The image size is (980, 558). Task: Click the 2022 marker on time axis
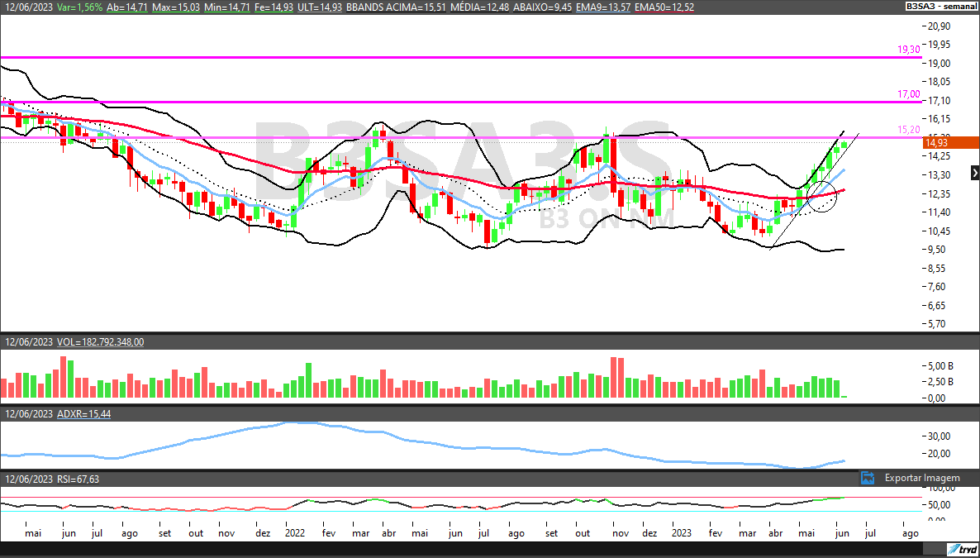(x=294, y=534)
